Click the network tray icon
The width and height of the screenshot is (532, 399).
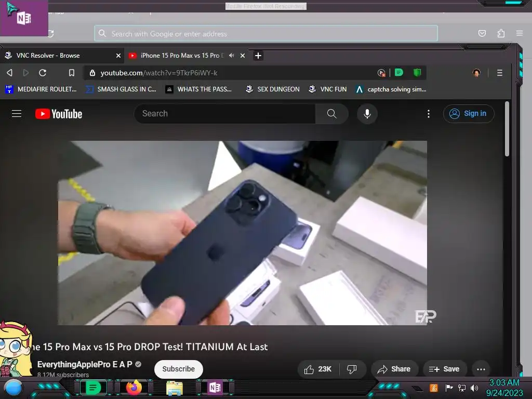coord(461,388)
